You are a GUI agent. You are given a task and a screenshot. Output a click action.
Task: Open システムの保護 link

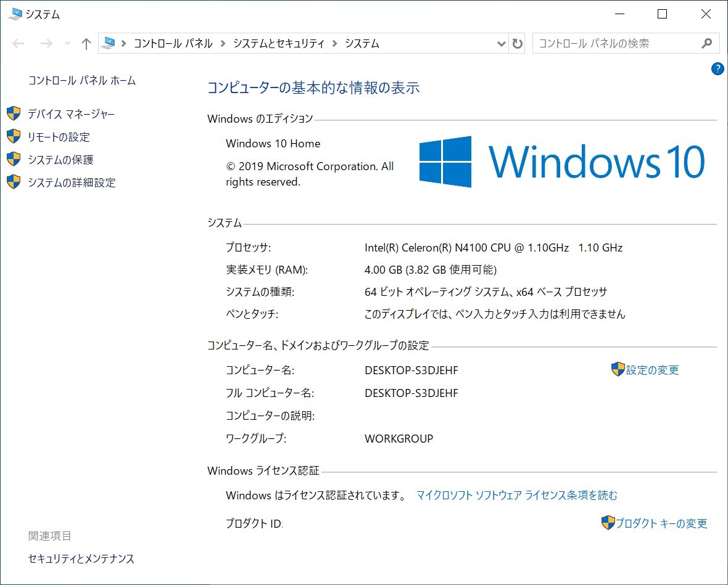[x=61, y=160]
